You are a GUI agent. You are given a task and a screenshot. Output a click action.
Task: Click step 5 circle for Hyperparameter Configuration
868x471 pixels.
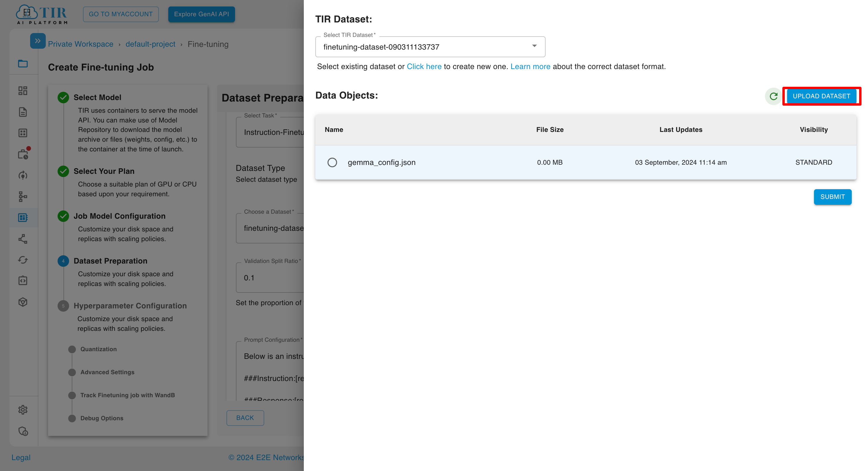(x=63, y=306)
